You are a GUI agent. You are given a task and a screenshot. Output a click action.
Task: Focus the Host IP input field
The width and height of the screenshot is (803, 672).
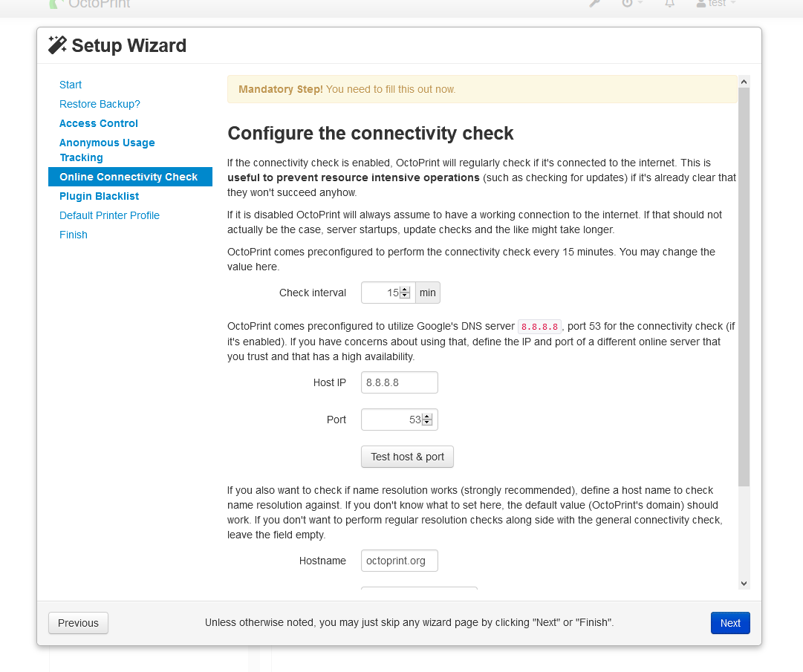400,382
